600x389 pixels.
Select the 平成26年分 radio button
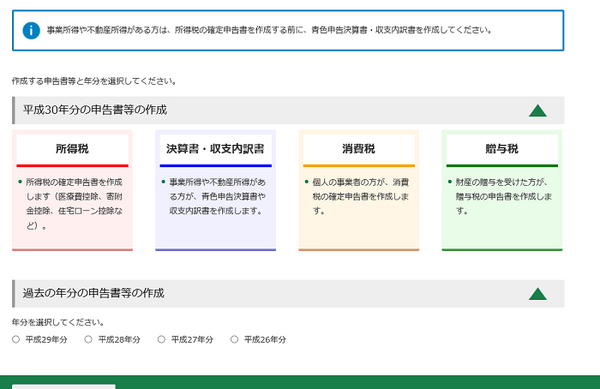tap(234, 339)
